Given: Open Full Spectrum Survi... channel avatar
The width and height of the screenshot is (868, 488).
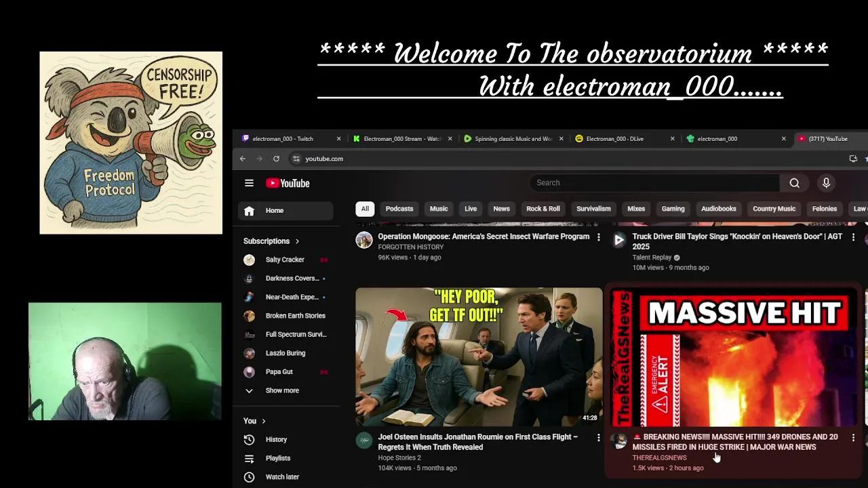Looking at the screenshot, I should [250, 334].
